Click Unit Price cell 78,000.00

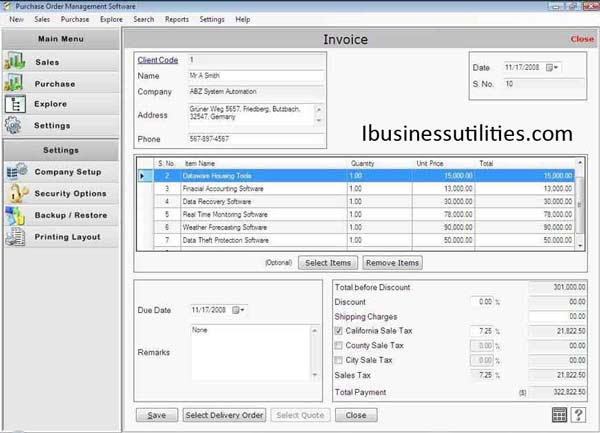(x=443, y=215)
